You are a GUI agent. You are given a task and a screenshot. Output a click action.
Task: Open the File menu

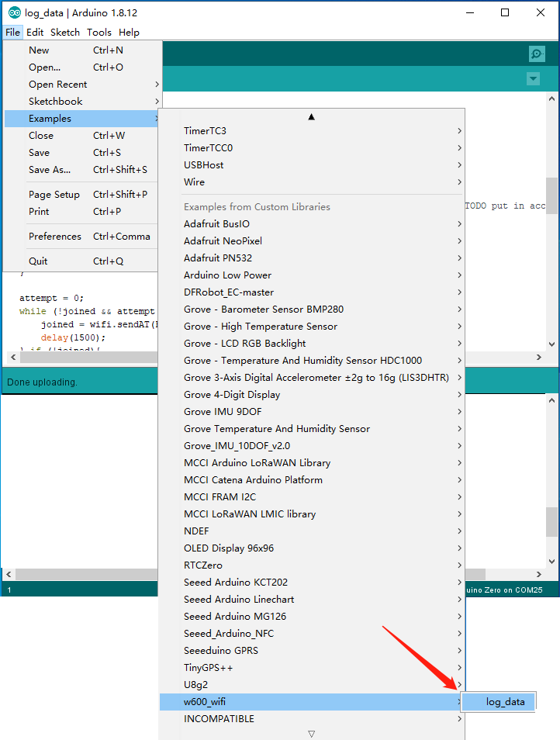[x=12, y=32]
